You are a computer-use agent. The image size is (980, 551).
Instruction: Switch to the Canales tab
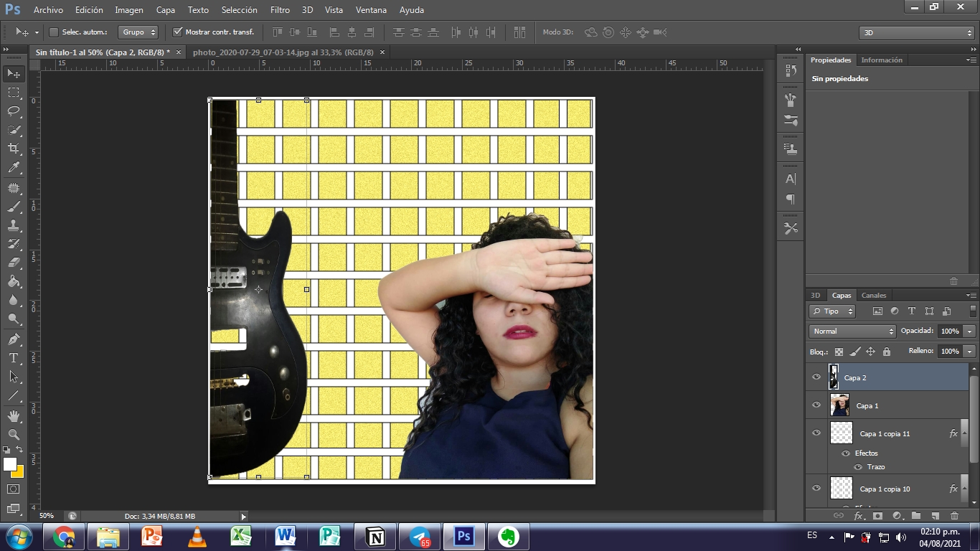[874, 295]
